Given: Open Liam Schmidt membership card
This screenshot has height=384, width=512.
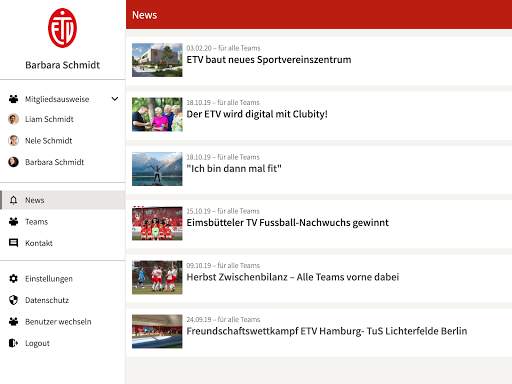Looking at the screenshot, I should tap(49, 119).
